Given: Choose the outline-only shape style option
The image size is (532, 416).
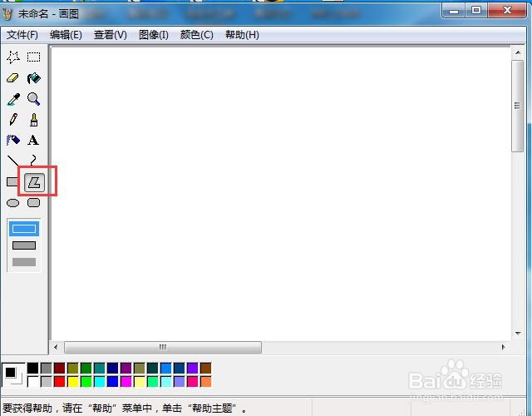Looking at the screenshot, I should 24,229.
